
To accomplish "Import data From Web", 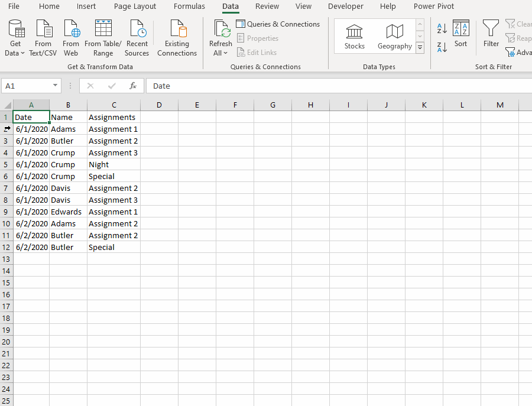I will (x=70, y=38).
